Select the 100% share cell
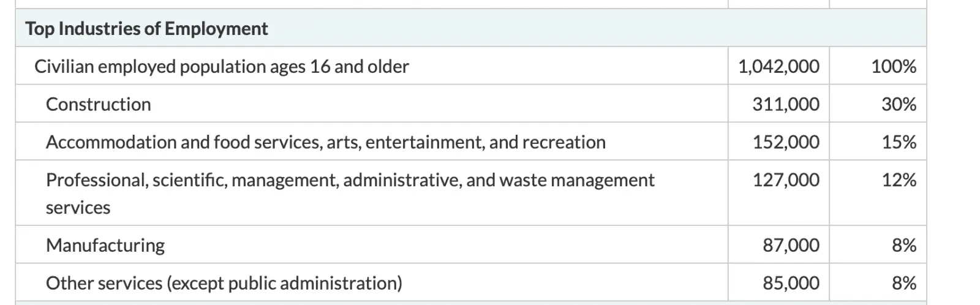 pyautogui.click(x=894, y=66)
